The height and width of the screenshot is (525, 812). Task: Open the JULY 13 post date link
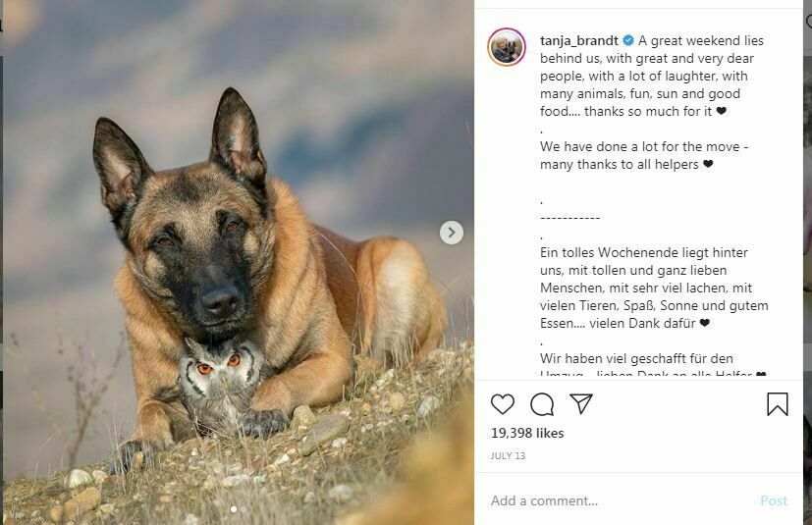(x=510, y=456)
